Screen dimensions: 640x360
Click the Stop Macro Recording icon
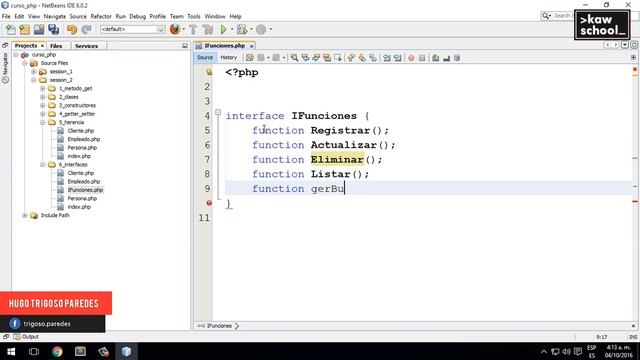click(422, 58)
